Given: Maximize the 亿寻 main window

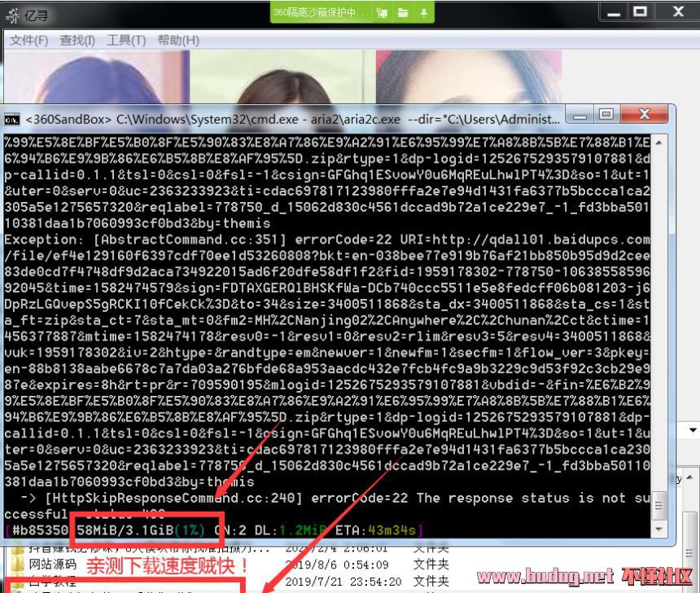Looking at the screenshot, I should point(641,12).
